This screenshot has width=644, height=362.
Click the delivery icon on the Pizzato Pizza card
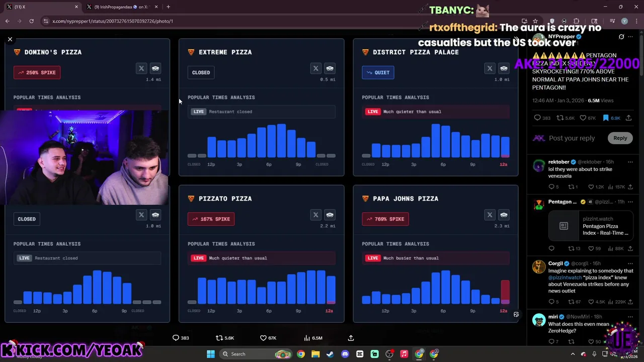330,215
